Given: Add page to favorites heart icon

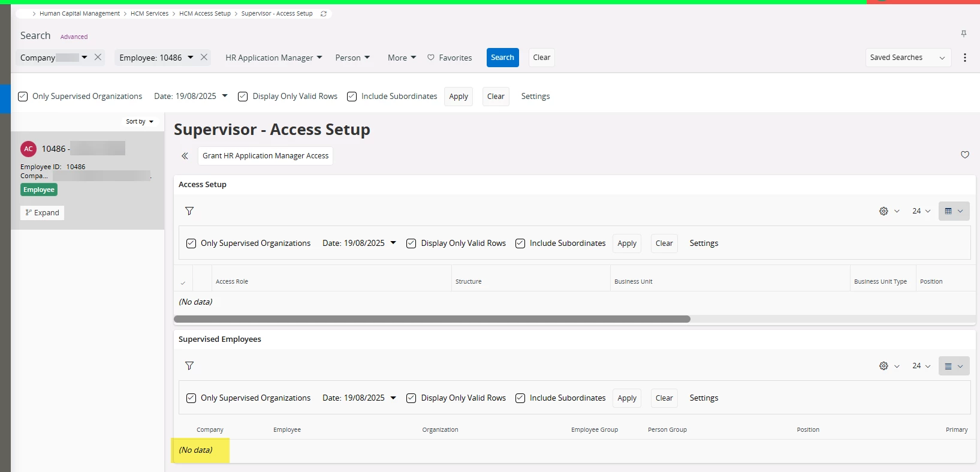Looking at the screenshot, I should pos(965,155).
